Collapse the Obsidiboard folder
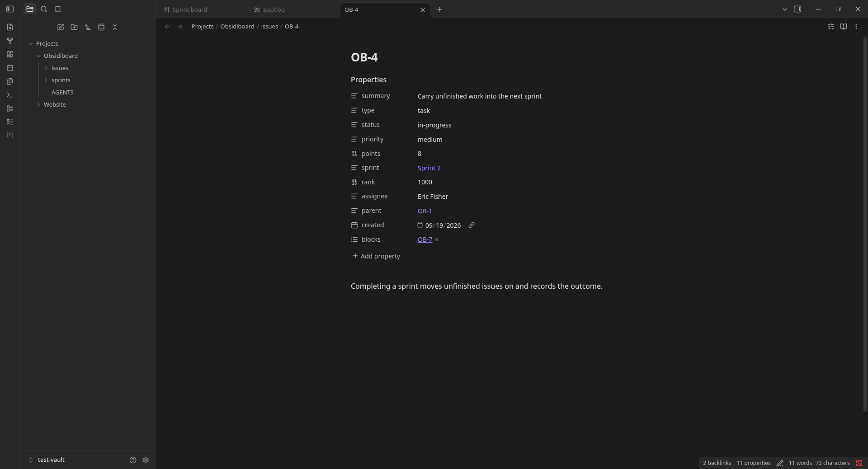Screen dimensions: 868x469 (x=38, y=56)
